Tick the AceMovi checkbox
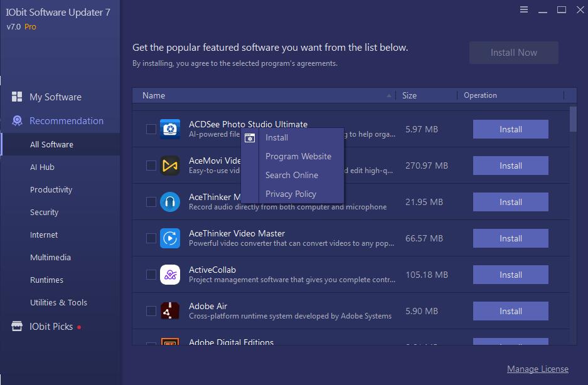Image resolution: width=588 pixels, height=385 pixels. point(151,166)
